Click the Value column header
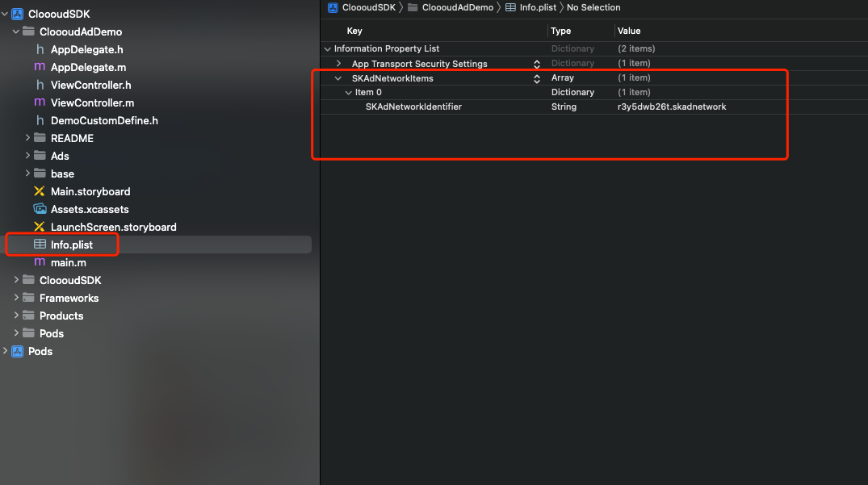 click(629, 31)
